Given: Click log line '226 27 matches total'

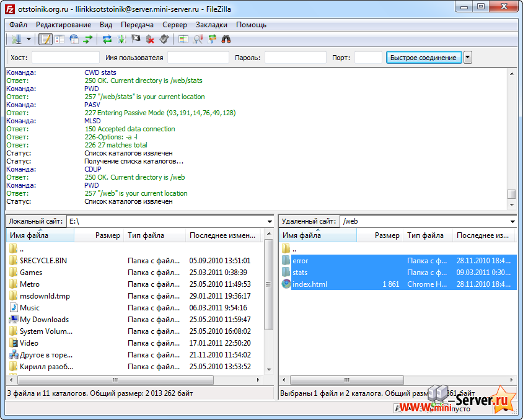Looking at the screenshot, I should [116, 146].
